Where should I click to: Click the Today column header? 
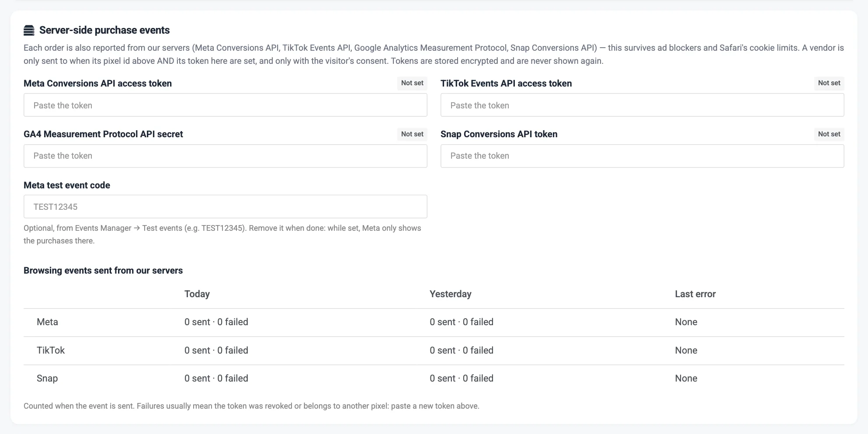click(x=197, y=294)
